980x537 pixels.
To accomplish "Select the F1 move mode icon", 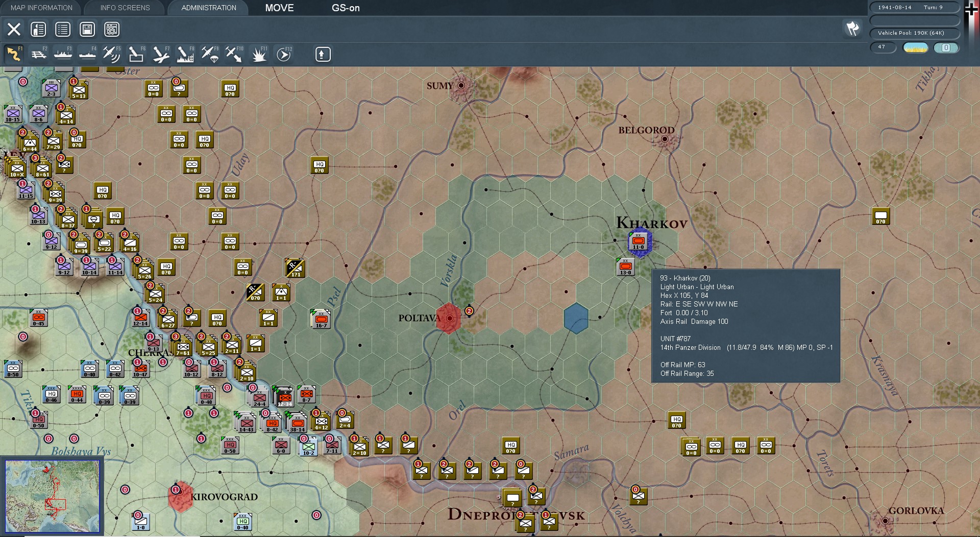I will 14,54.
